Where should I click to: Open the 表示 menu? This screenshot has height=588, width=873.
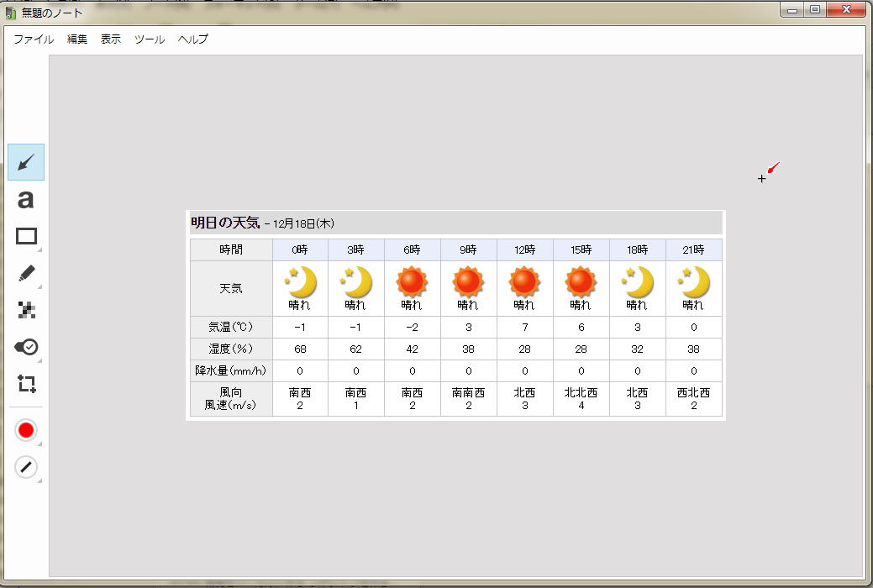tap(110, 39)
